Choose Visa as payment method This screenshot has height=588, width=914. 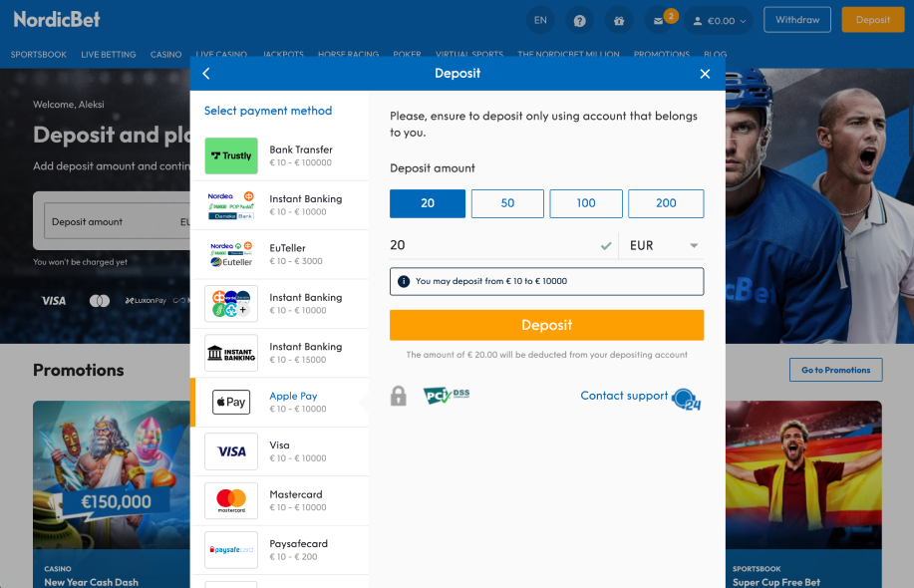pyautogui.click(x=284, y=451)
